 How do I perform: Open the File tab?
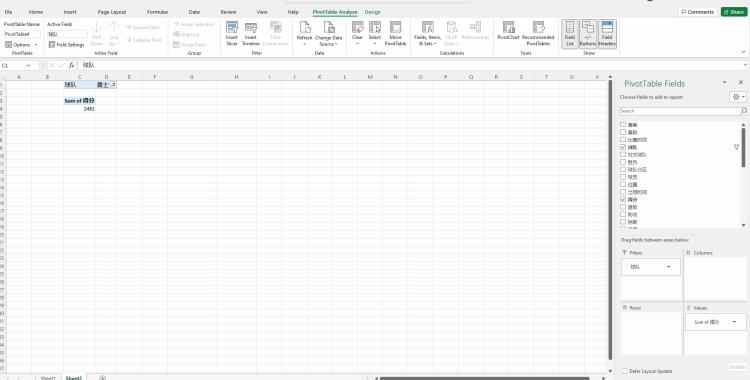point(9,12)
